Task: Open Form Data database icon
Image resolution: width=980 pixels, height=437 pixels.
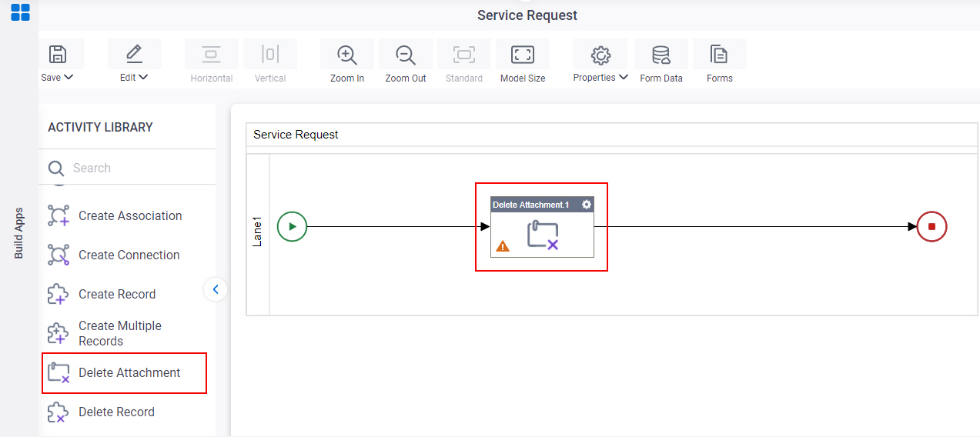Action: coord(661,55)
